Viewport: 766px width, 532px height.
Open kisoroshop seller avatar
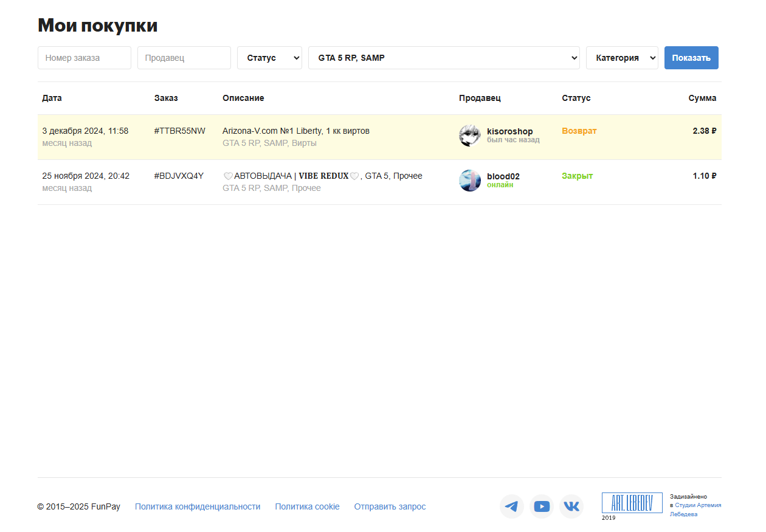[470, 136]
